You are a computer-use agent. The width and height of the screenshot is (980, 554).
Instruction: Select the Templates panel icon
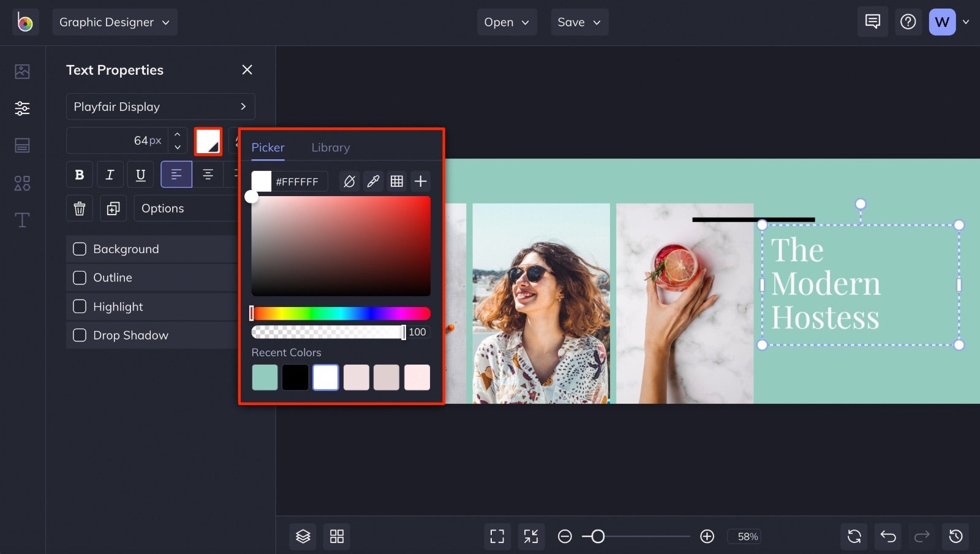coord(22,145)
